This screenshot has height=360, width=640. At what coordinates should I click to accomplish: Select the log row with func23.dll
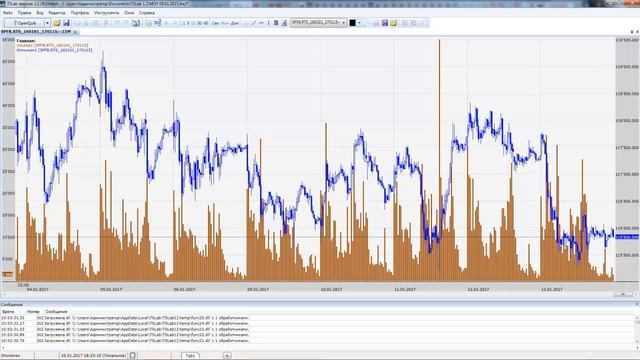pos(318,329)
